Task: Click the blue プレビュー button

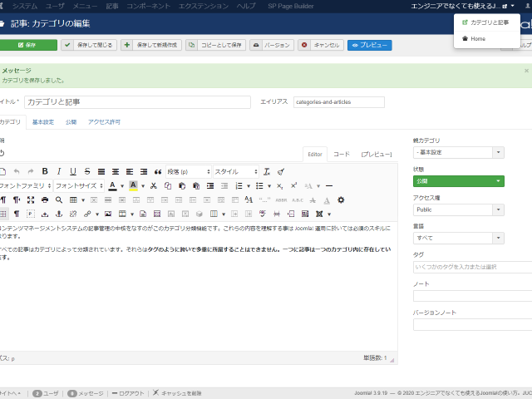Action: coord(369,45)
